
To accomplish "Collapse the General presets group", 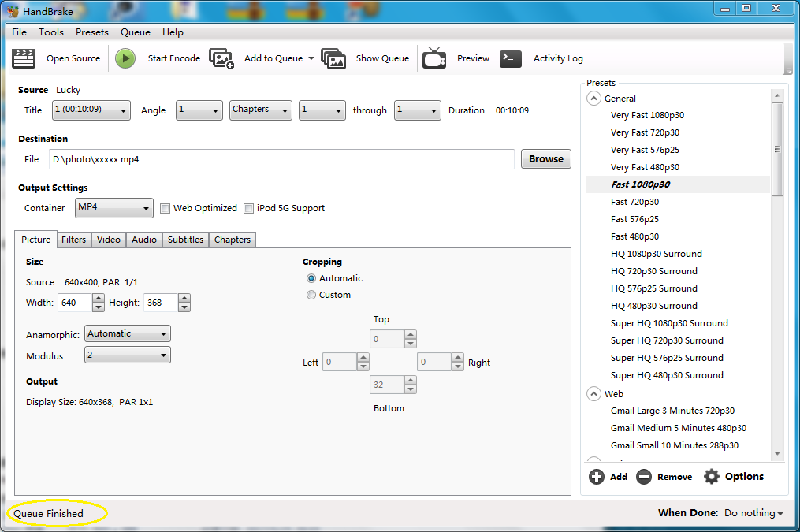I will click(593, 98).
